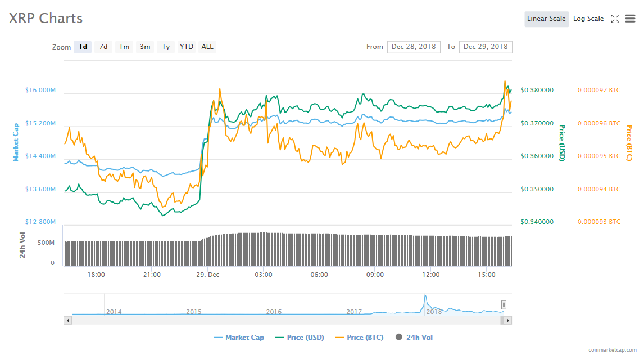
Task: Set zoom range to 1y
Action: pos(166,47)
